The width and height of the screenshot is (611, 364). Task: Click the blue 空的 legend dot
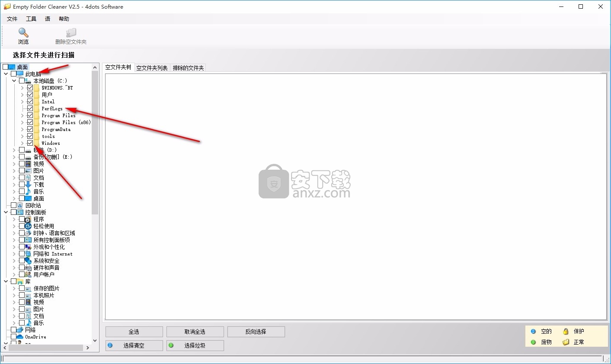click(533, 331)
